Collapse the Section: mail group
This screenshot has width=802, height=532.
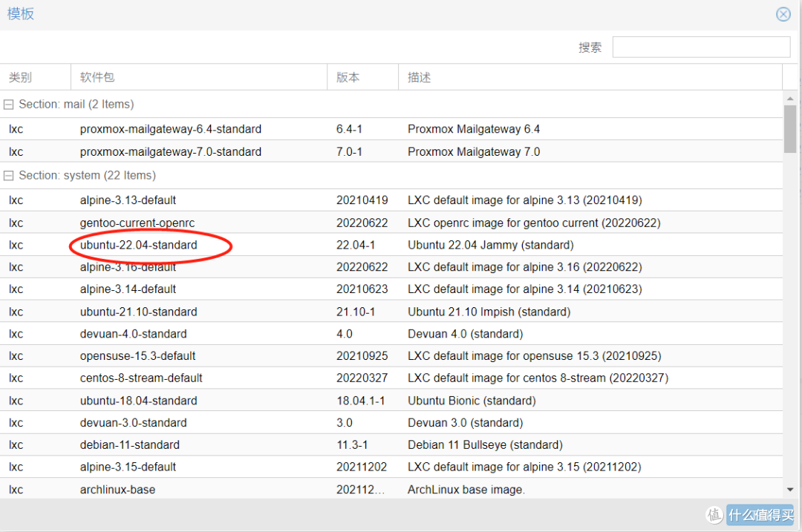(x=9, y=104)
